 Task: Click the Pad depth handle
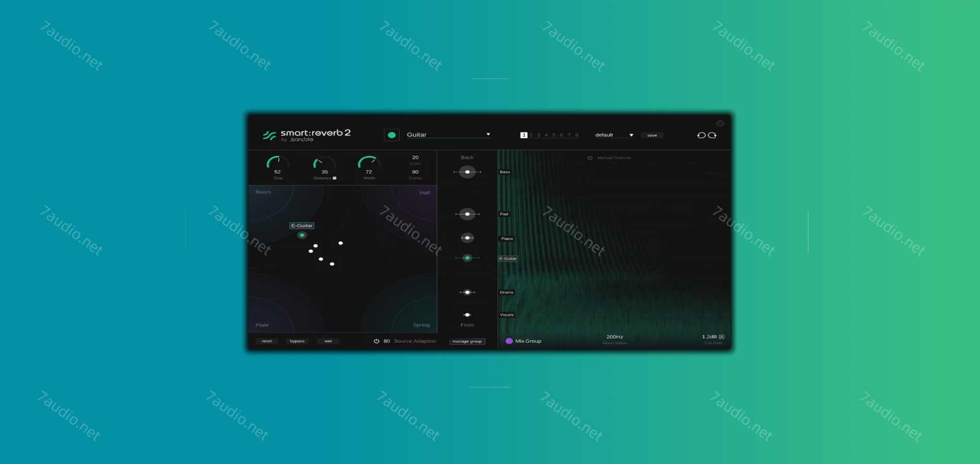(x=467, y=214)
